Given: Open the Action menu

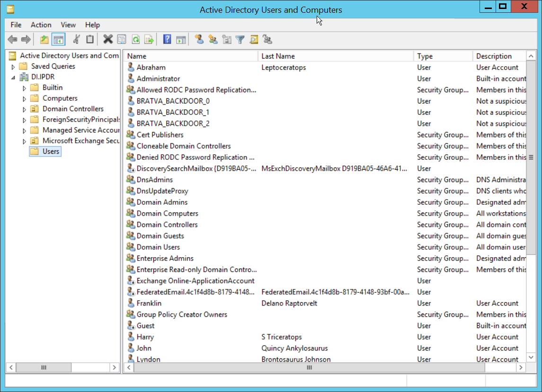Looking at the screenshot, I should 41,25.
